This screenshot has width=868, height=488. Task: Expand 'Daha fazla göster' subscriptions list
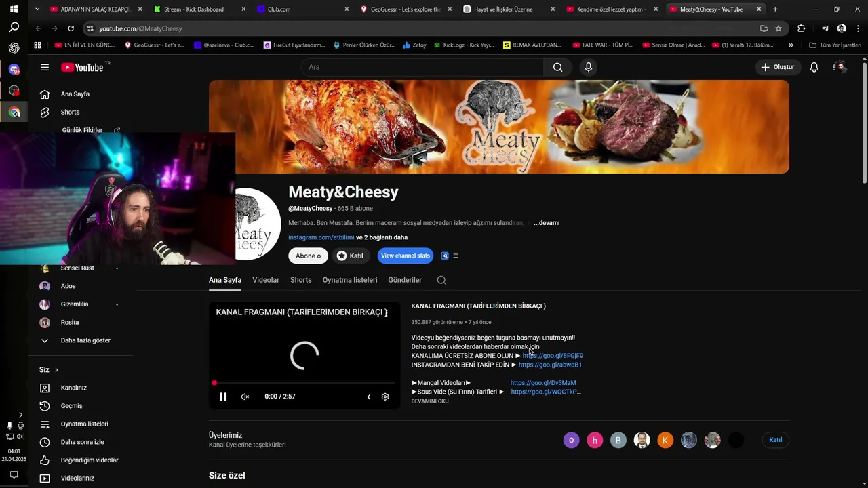pos(85,340)
